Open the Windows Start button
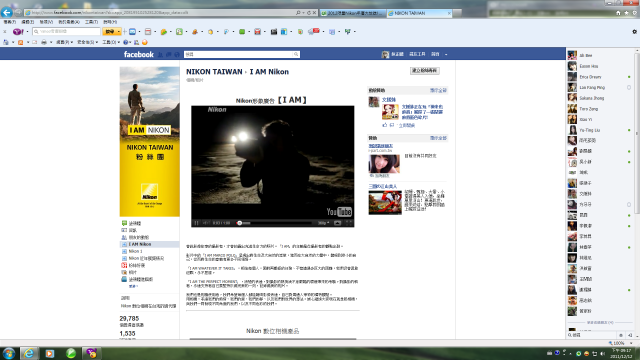This screenshot has height=360, width=640. tap(9, 353)
